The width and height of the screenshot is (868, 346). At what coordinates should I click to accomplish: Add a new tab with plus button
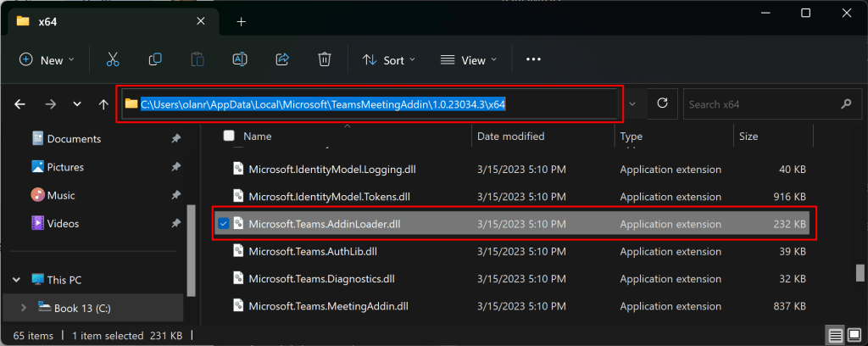point(241,21)
